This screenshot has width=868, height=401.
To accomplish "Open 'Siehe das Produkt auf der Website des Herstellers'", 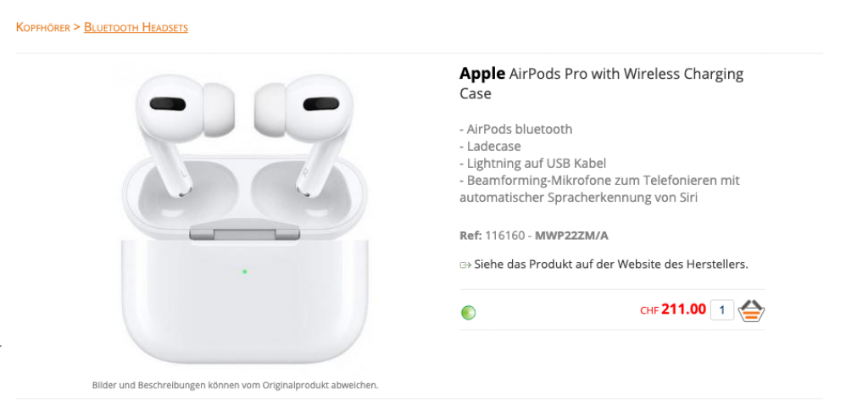I will point(611,265).
